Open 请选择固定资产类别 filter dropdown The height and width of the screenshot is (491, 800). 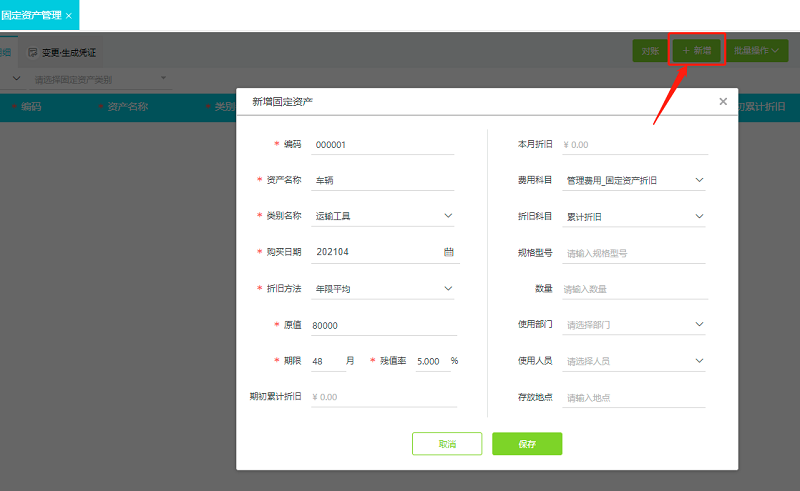point(101,80)
